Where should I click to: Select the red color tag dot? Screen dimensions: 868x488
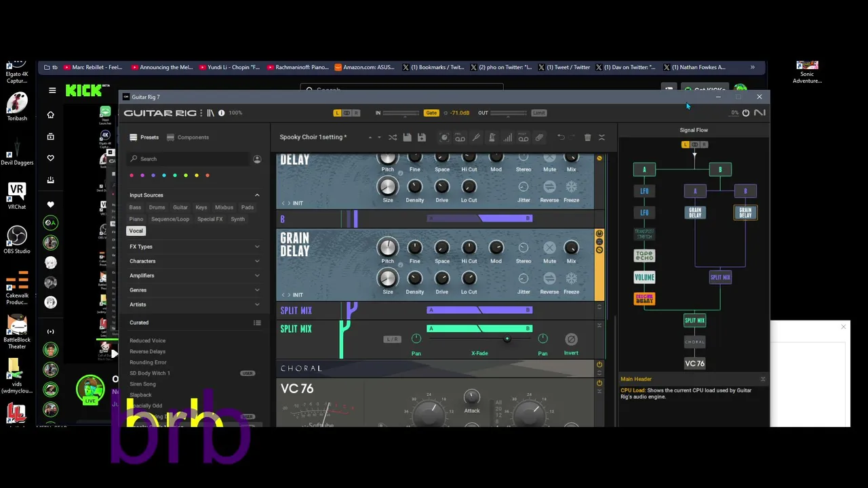pos(132,176)
